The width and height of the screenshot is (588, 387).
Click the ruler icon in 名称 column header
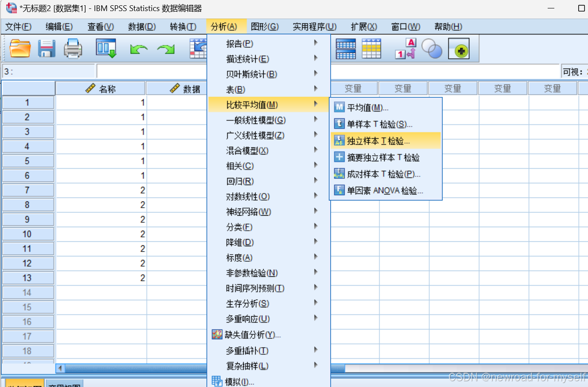click(x=91, y=89)
